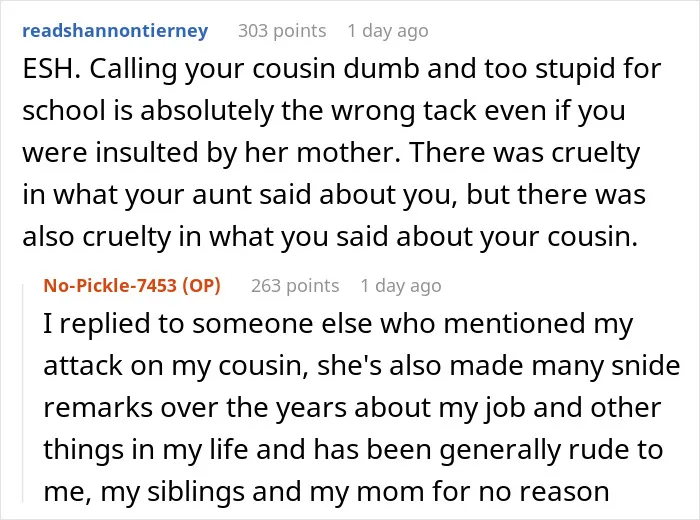Click the line 'things in my life and has been'

click(x=353, y=449)
